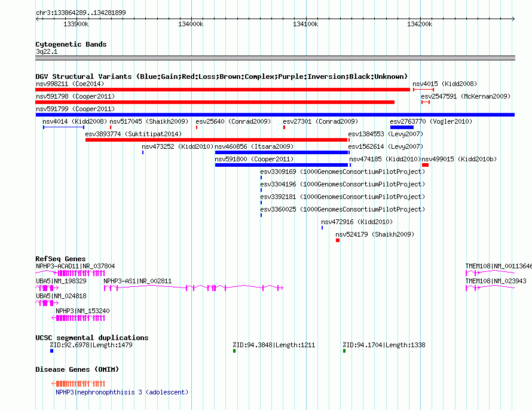Open variant label nsv524179 (Shaikh2009)
The image size is (532, 410).
(x=375, y=234)
